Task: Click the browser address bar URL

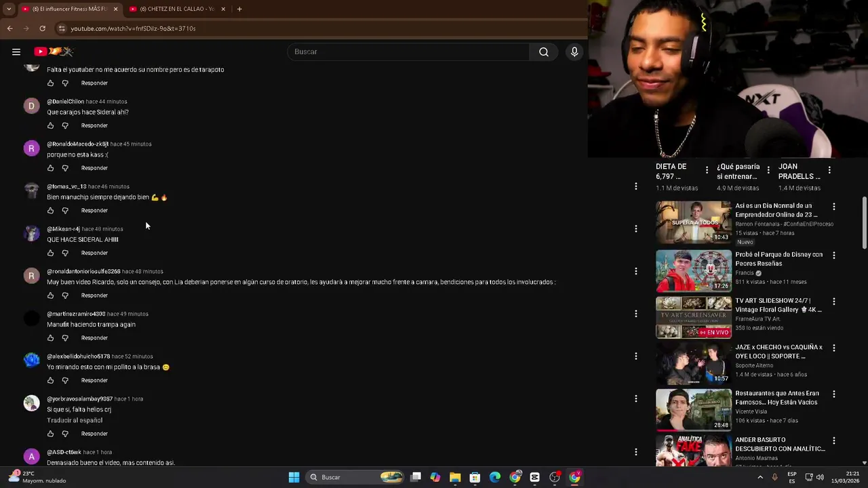Action: pos(133,28)
